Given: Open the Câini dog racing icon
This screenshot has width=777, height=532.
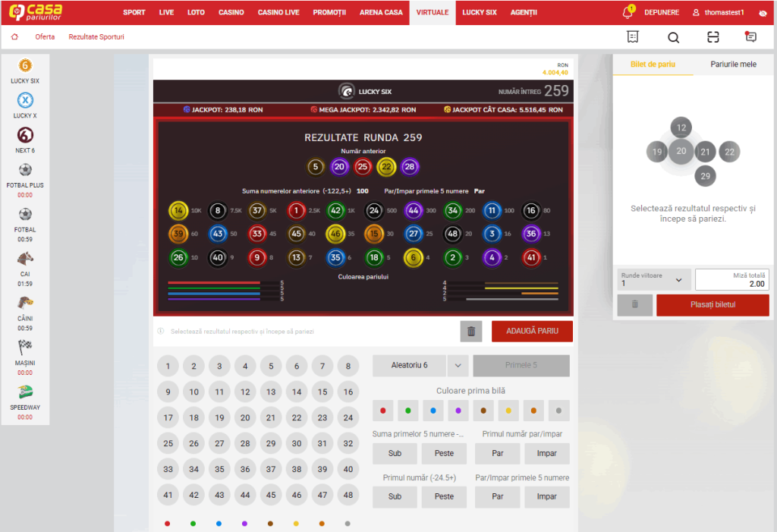Looking at the screenshot, I should (25, 303).
